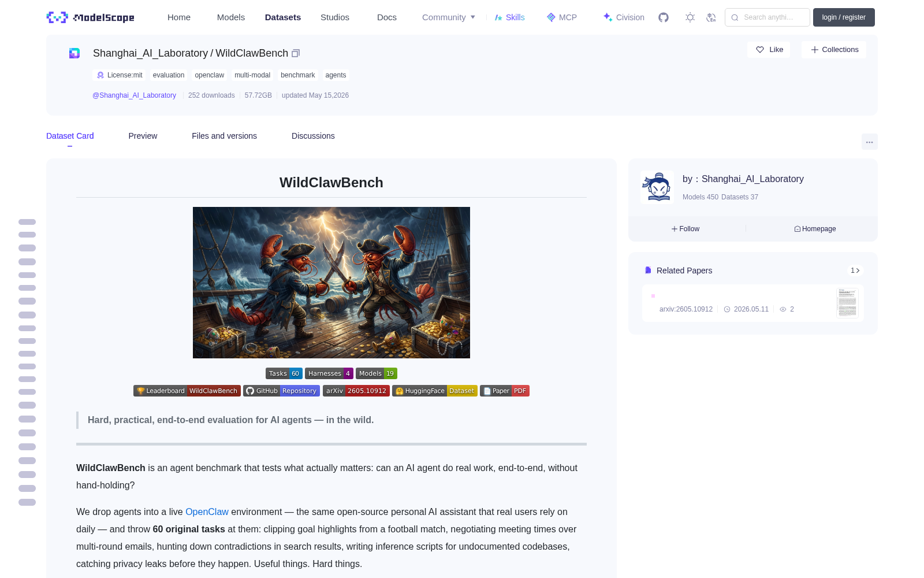Open the arXiv 2605.10912 badge
The width and height of the screenshot is (924, 578).
point(356,391)
